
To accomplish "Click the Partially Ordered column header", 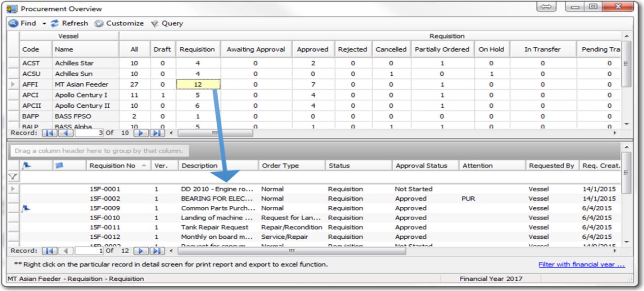I will [442, 49].
